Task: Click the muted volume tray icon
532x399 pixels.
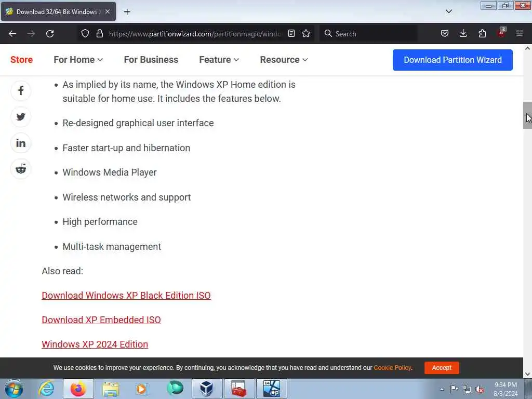Action: coord(480,390)
